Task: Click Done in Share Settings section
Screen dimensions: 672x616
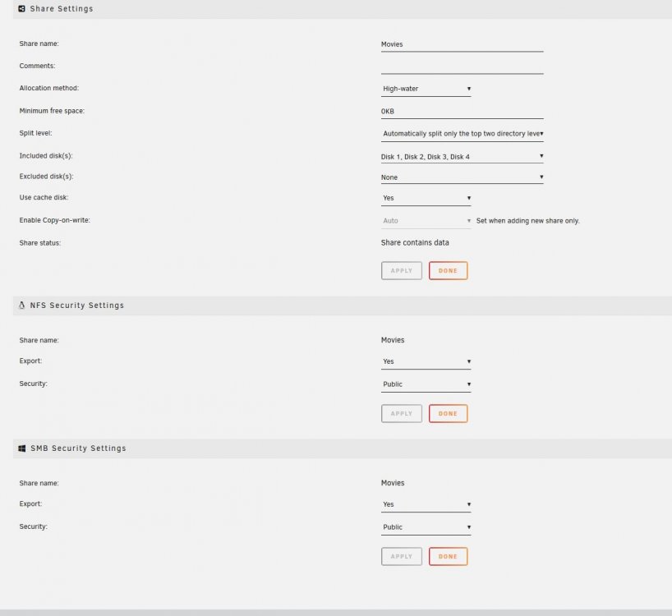Action: tap(448, 271)
